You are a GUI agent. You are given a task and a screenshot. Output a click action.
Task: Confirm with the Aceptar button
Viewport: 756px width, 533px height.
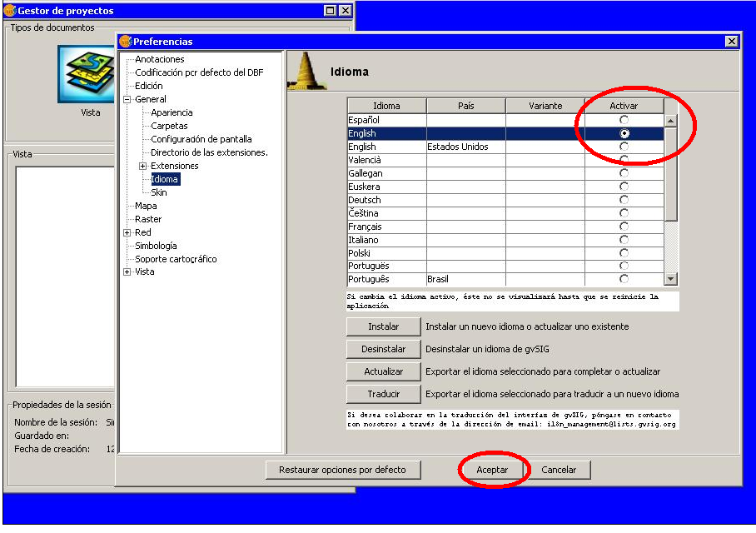492,470
